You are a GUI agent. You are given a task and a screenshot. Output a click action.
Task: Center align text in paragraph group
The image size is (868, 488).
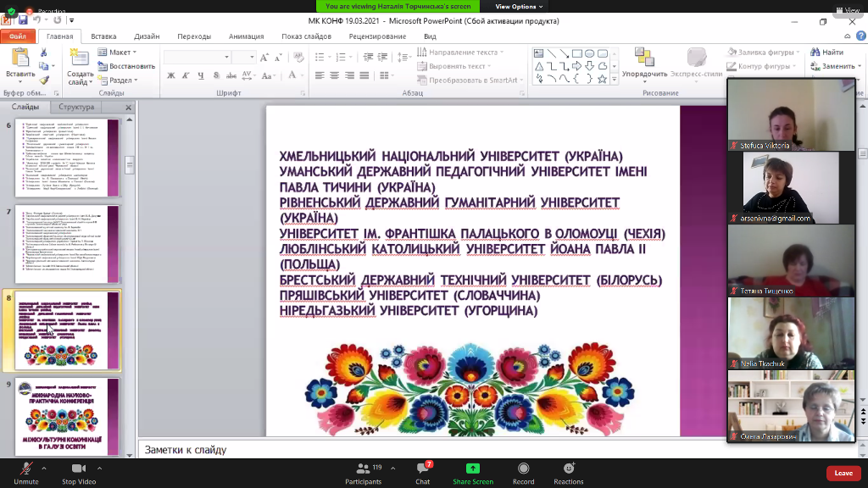(x=334, y=75)
